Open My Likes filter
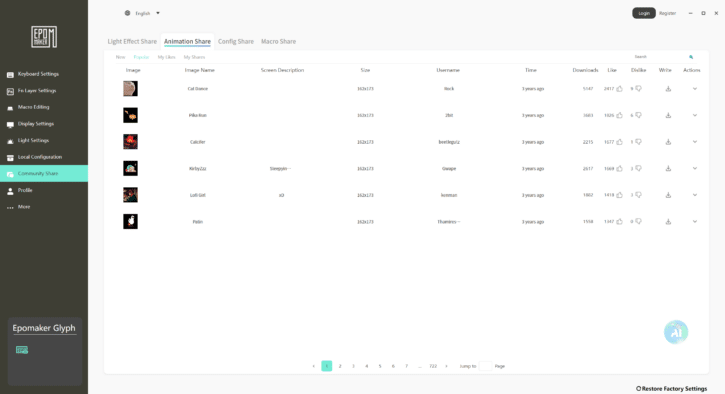 [166, 57]
